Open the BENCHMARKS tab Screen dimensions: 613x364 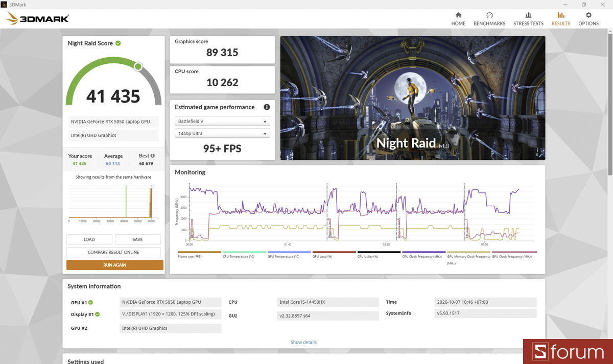[x=489, y=19]
